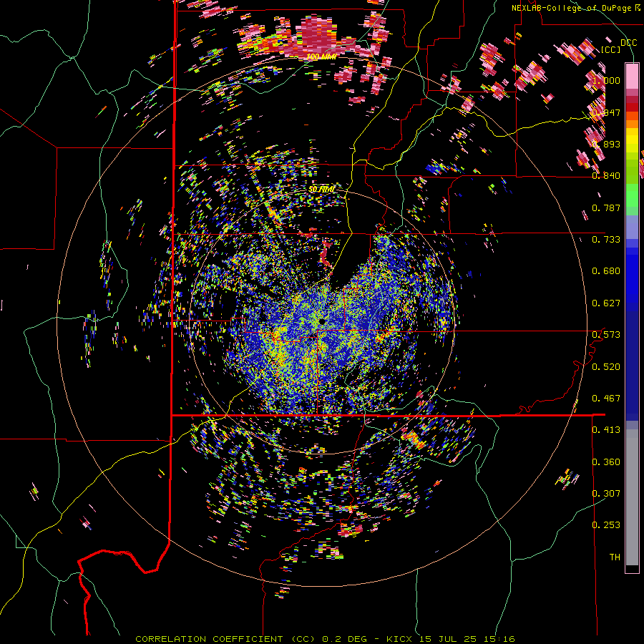Pick the pink top segment of the color bar
This screenshot has width=644, height=644.
tap(632, 76)
